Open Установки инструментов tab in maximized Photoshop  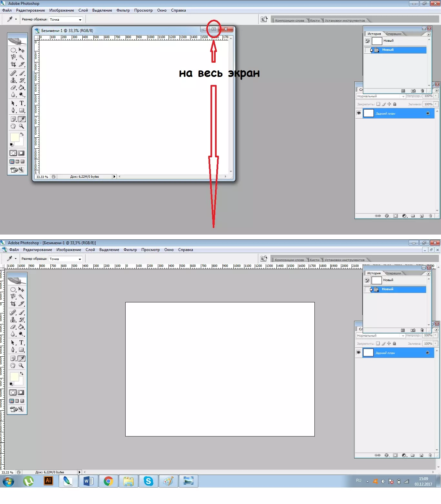click(x=344, y=260)
